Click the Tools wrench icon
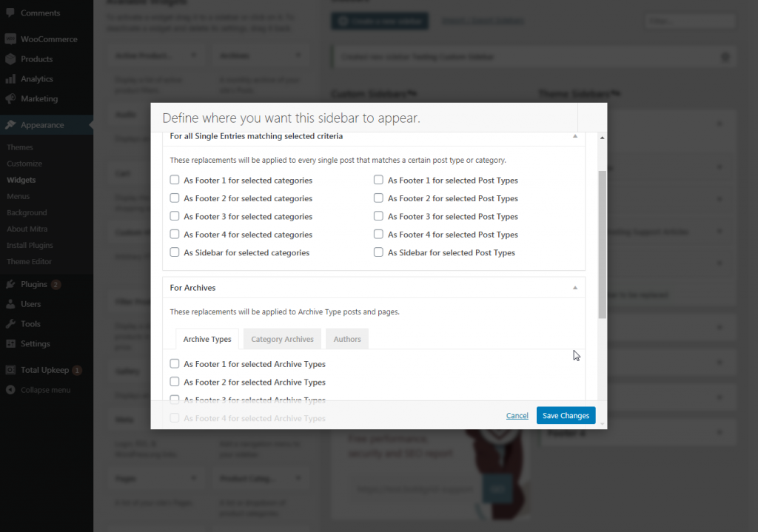Image resolution: width=758 pixels, height=532 pixels. [x=10, y=324]
